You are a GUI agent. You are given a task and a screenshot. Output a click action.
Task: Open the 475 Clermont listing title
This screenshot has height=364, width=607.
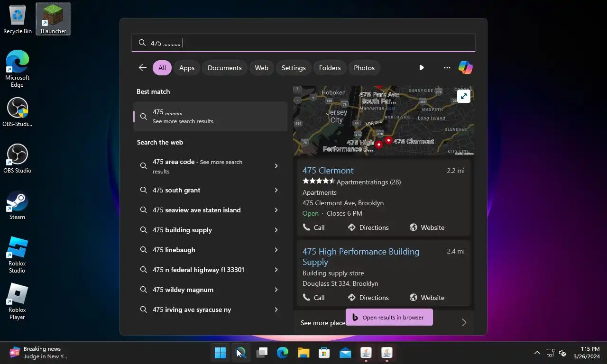(328, 171)
